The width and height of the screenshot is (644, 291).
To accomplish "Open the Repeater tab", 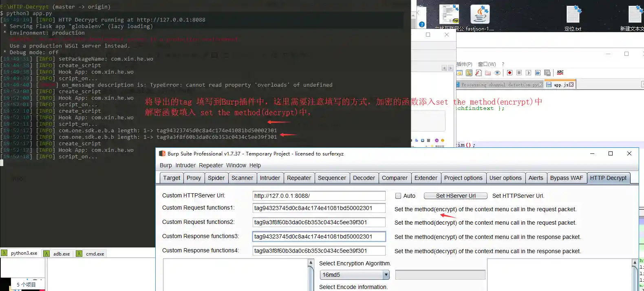I will (299, 178).
